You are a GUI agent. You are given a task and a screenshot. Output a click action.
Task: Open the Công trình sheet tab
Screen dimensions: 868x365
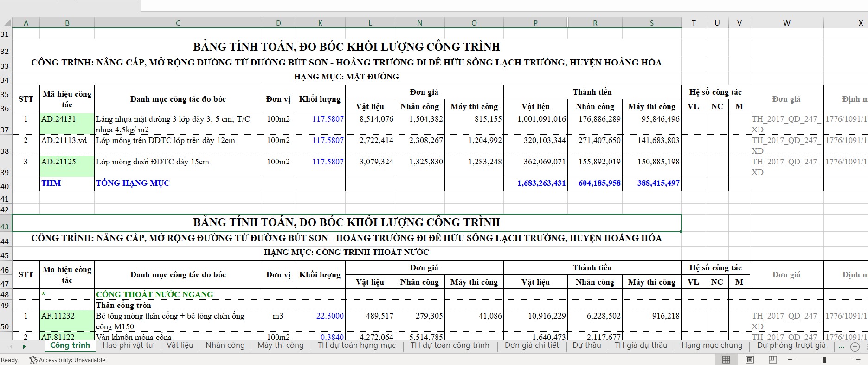point(70,345)
